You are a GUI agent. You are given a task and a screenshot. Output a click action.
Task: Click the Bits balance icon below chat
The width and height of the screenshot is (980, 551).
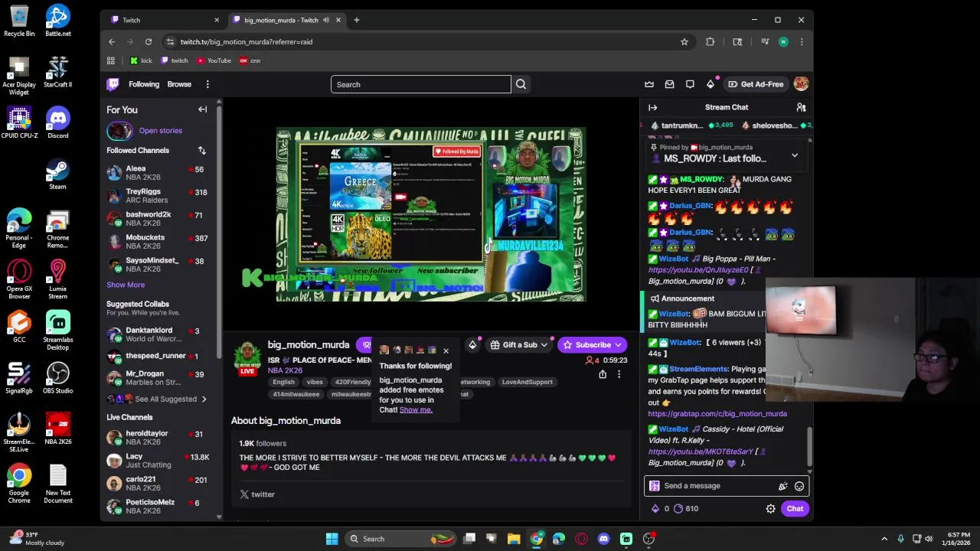click(x=655, y=508)
